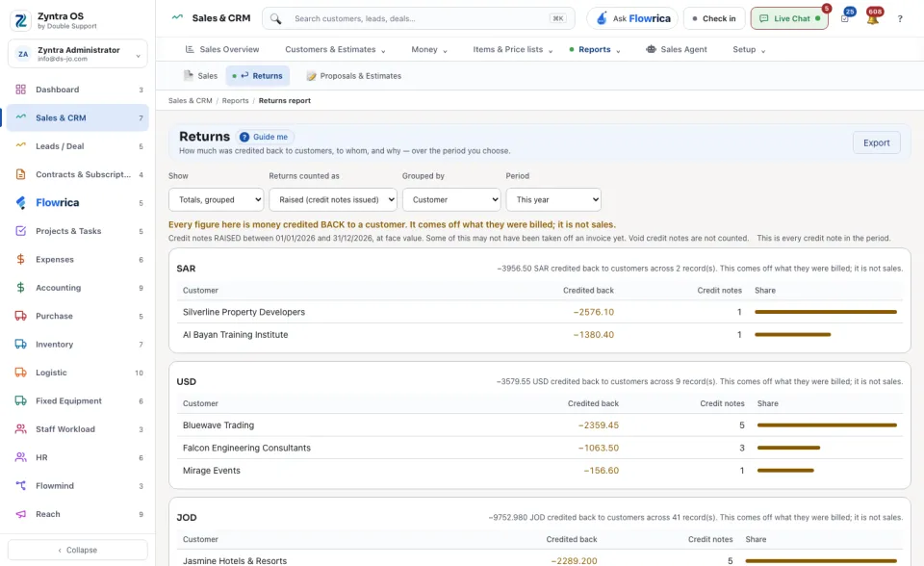Click the Export button
924x566 pixels.
[x=876, y=142]
